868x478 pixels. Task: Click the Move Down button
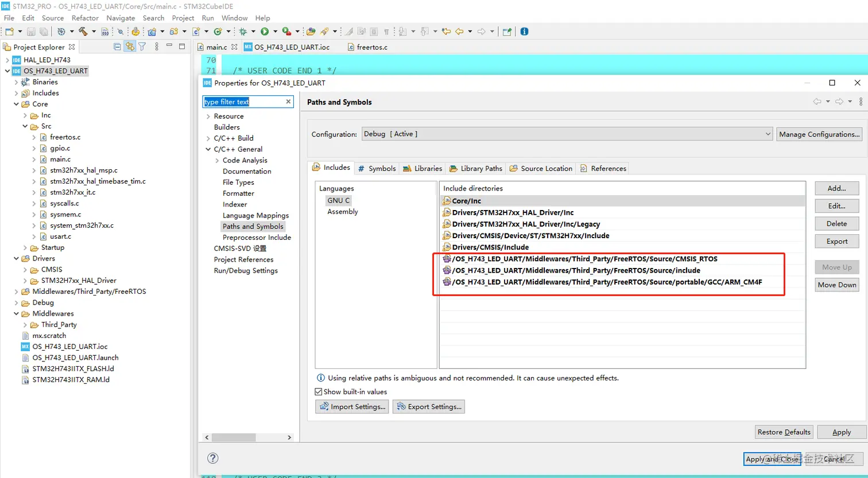click(836, 285)
